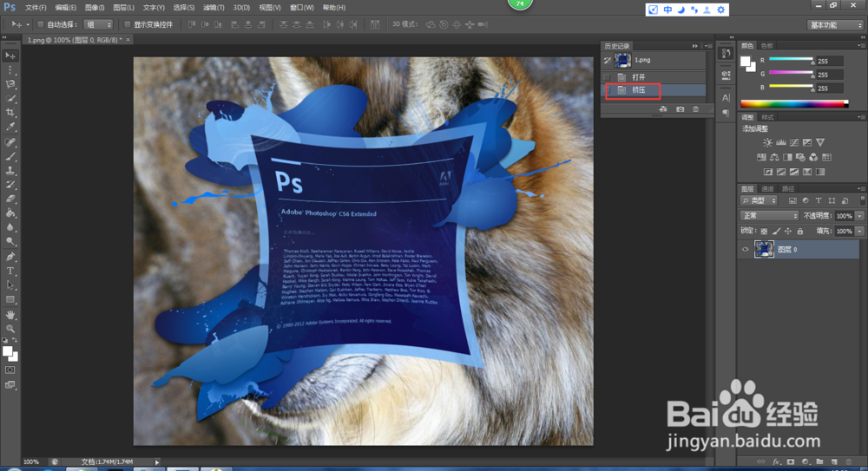Viewport: 868px width, 471px height.
Task: Select the 打开 history state
Action: coord(654,77)
